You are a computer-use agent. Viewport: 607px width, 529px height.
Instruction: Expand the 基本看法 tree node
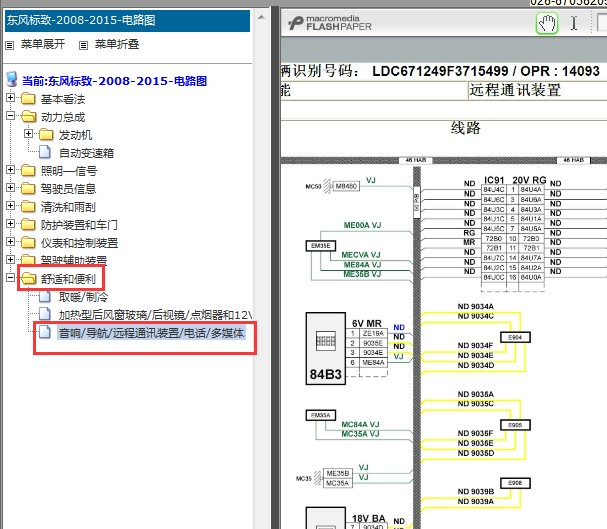[x=10, y=98]
